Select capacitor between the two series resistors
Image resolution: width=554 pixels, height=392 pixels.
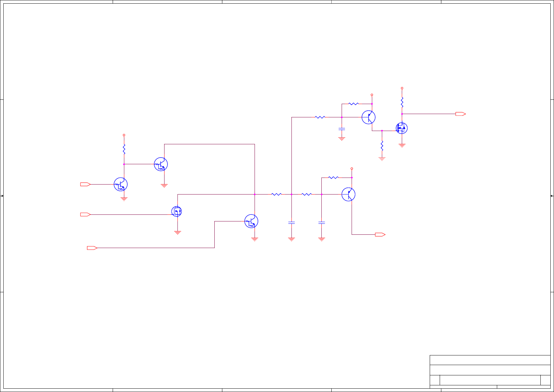291,223
